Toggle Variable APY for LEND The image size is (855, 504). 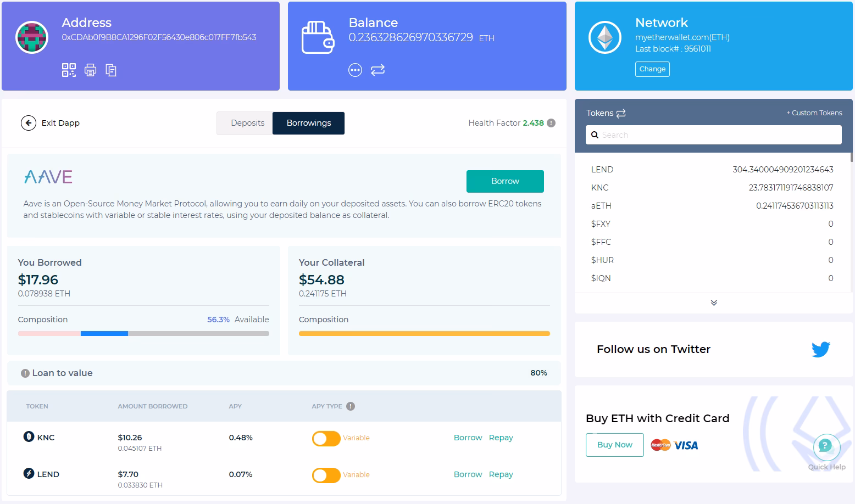click(x=325, y=475)
